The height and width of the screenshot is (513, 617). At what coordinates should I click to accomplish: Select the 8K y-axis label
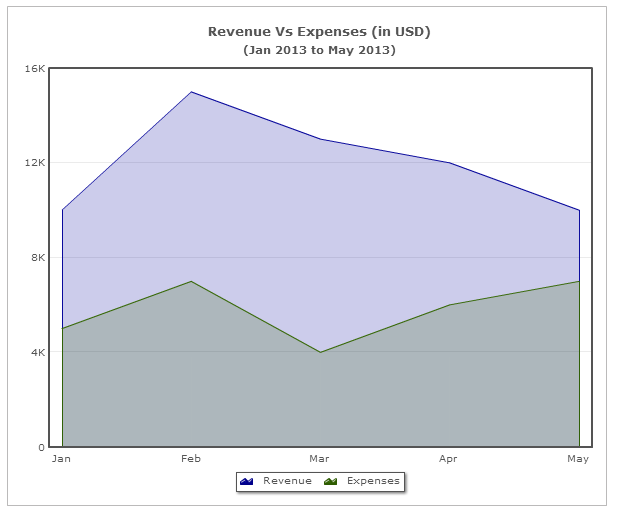pos(37,257)
